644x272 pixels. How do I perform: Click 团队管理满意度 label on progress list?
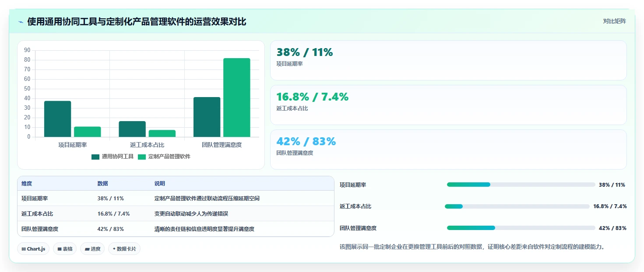pyautogui.click(x=358, y=228)
